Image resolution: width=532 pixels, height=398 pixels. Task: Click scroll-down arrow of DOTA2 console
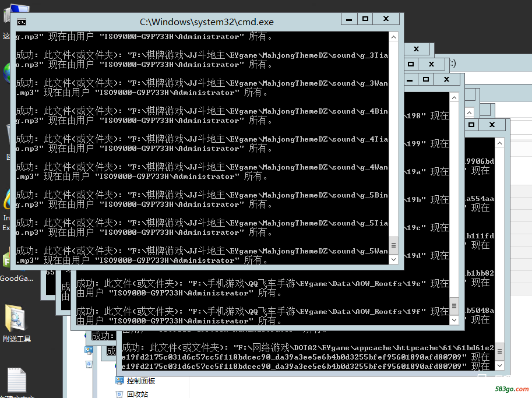[x=499, y=365]
